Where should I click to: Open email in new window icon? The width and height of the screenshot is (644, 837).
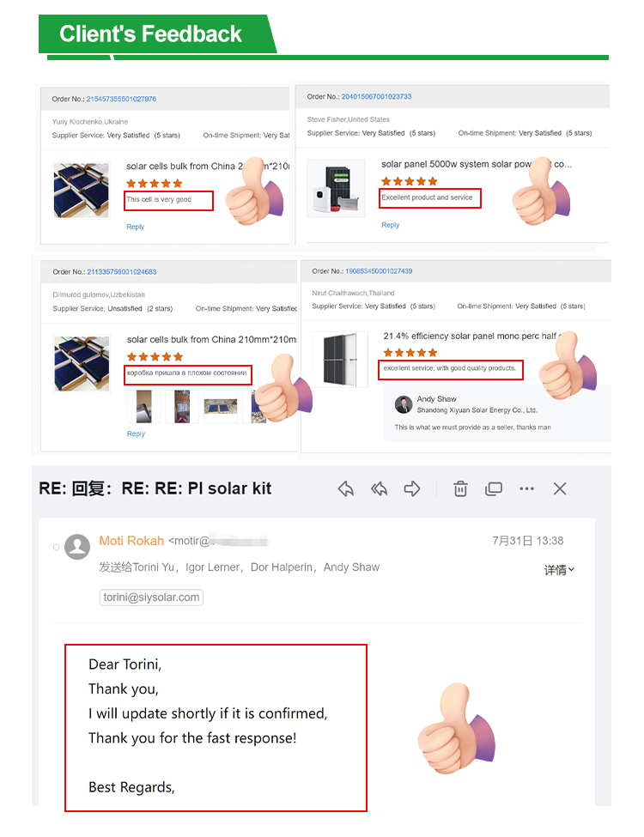(494, 488)
